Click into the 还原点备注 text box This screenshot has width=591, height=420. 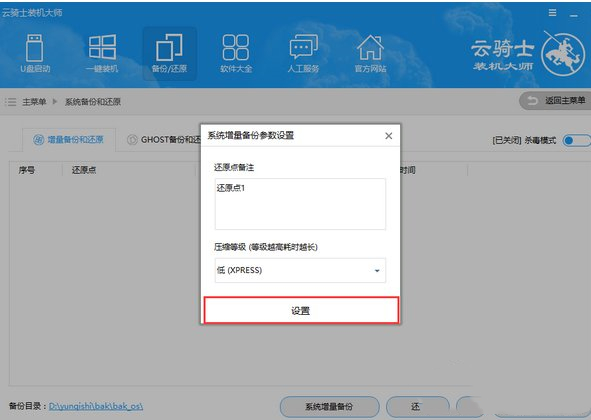point(300,204)
